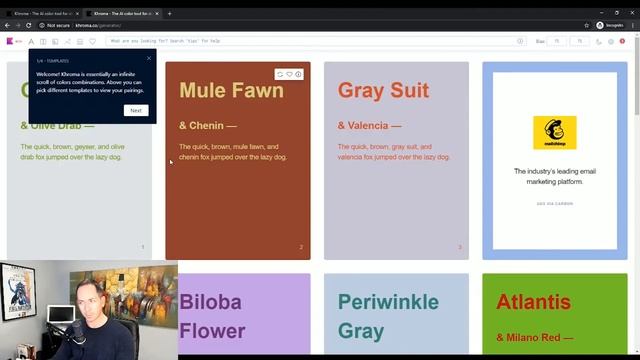
Task: Select the Gradient template icon
Action: click(x=67, y=42)
